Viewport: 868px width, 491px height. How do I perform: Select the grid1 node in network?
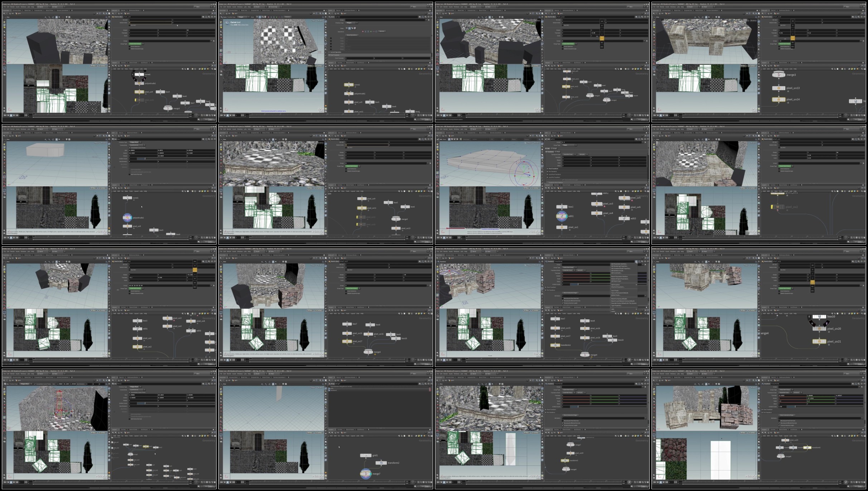coord(365,455)
